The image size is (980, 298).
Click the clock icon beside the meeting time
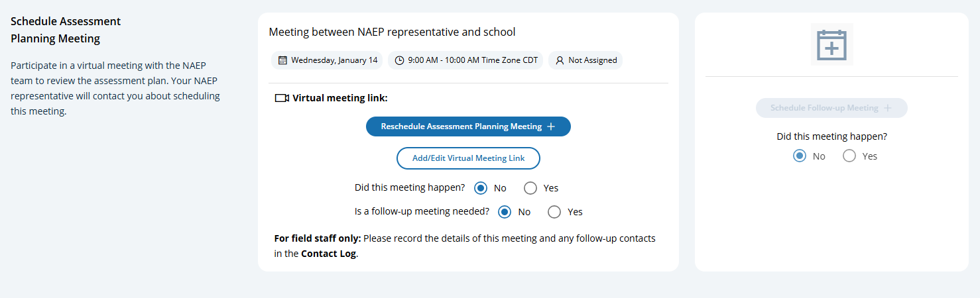(399, 60)
